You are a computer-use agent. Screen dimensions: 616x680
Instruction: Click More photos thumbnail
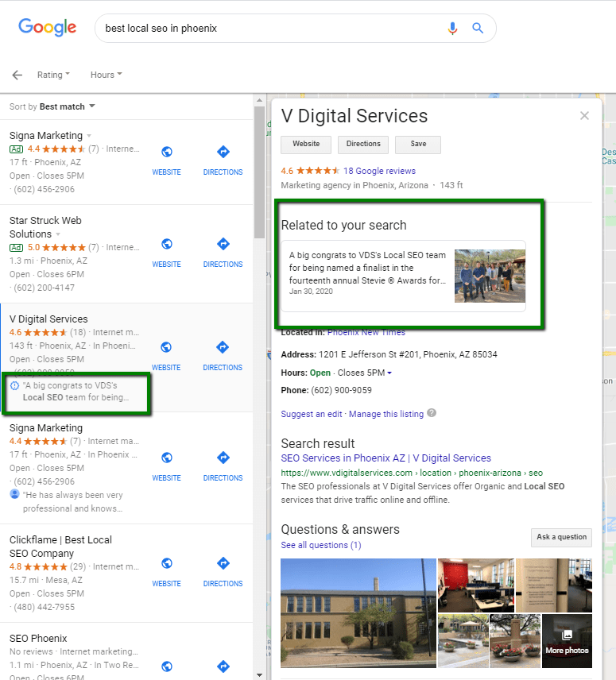click(x=567, y=640)
